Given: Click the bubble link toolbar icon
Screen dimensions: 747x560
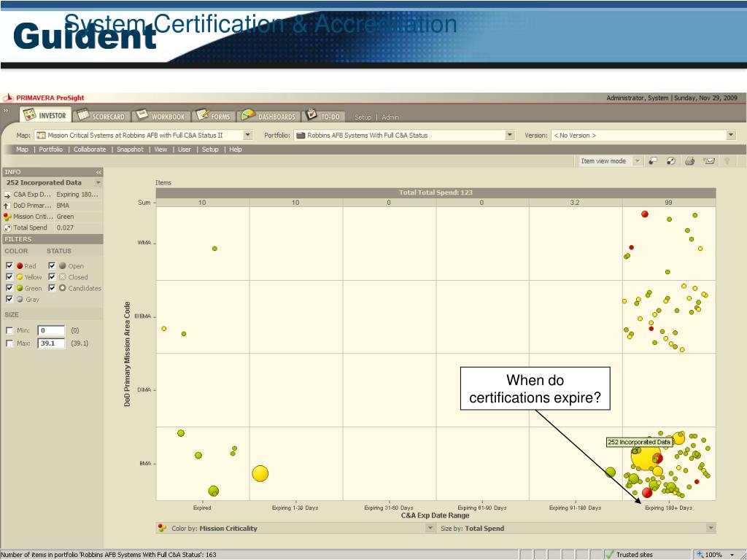Looking at the screenshot, I should [671, 161].
